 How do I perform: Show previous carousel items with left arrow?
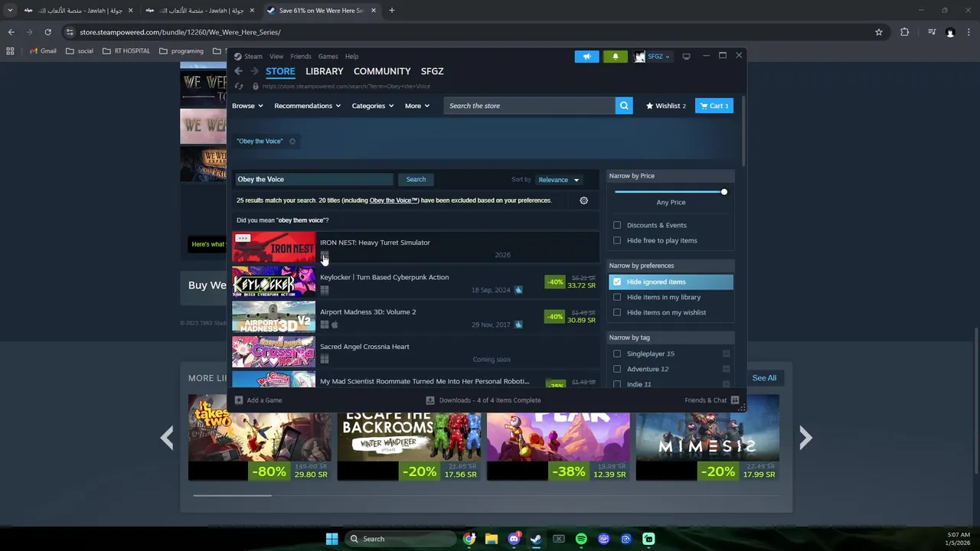click(x=167, y=438)
